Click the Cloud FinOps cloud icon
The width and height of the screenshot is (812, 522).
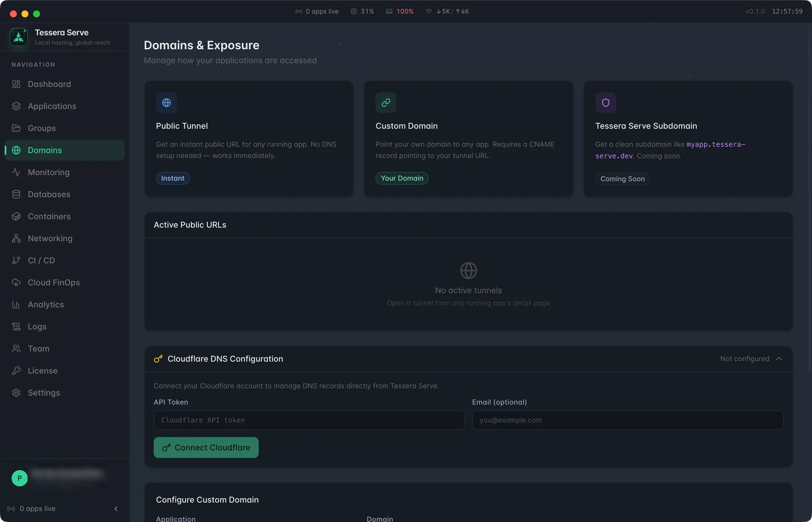pos(16,282)
